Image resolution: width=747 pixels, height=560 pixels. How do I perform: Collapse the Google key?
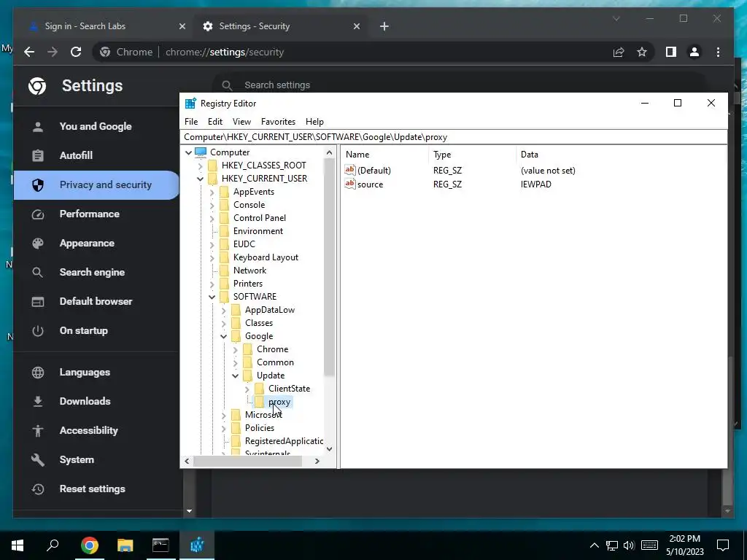click(x=224, y=337)
